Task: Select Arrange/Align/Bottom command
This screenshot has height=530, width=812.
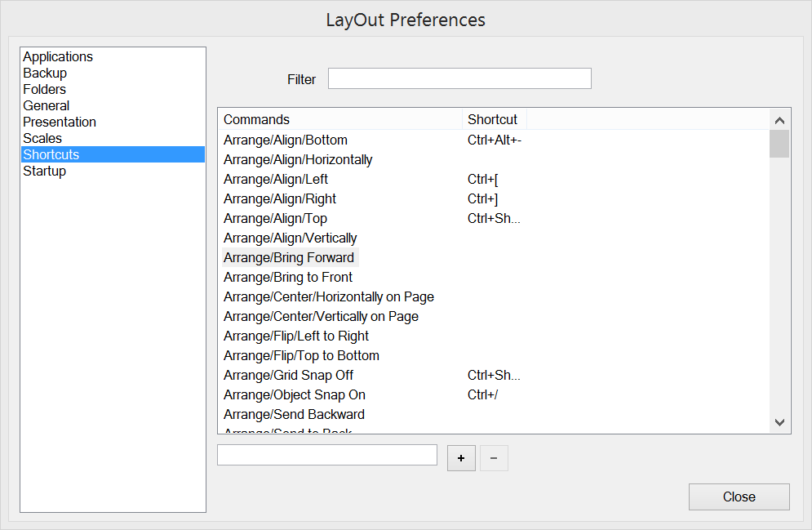Action: (x=286, y=140)
